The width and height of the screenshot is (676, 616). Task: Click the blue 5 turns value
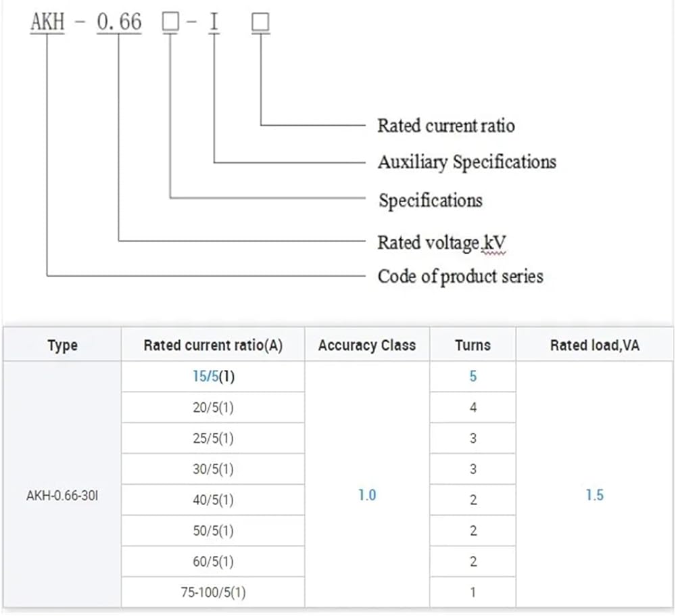click(x=473, y=377)
